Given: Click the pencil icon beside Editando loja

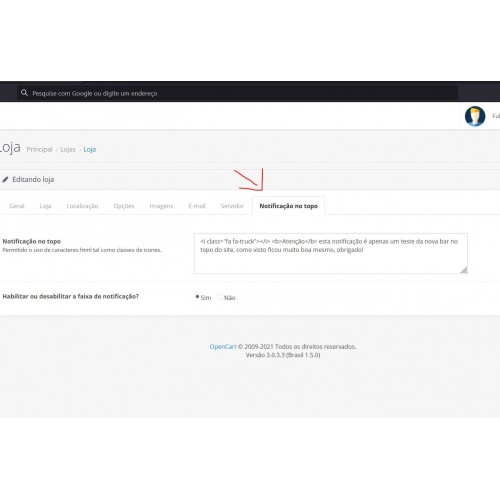Looking at the screenshot, I should click(x=5, y=180).
